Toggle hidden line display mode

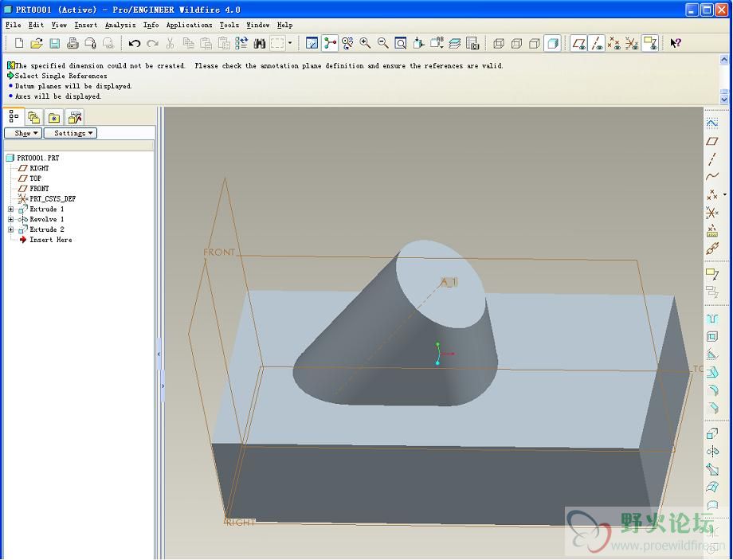tap(516, 44)
